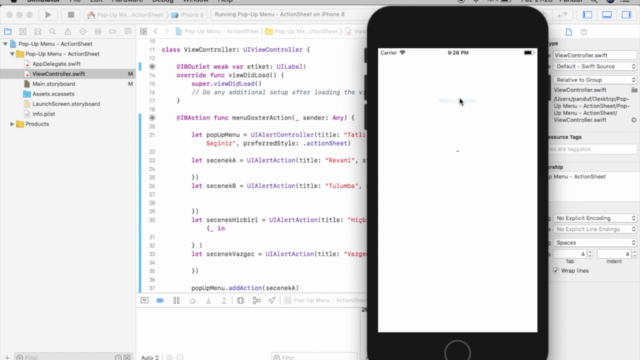Reveal file path arrow in inspector

tap(634, 120)
